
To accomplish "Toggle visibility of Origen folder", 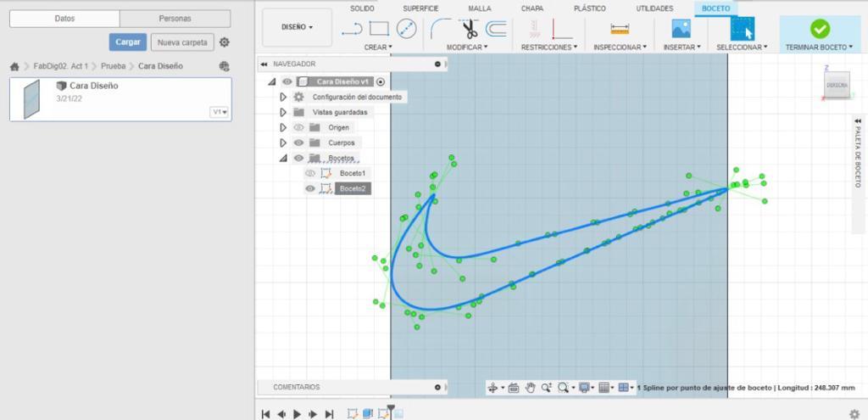I will pyautogui.click(x=299, y=127).
